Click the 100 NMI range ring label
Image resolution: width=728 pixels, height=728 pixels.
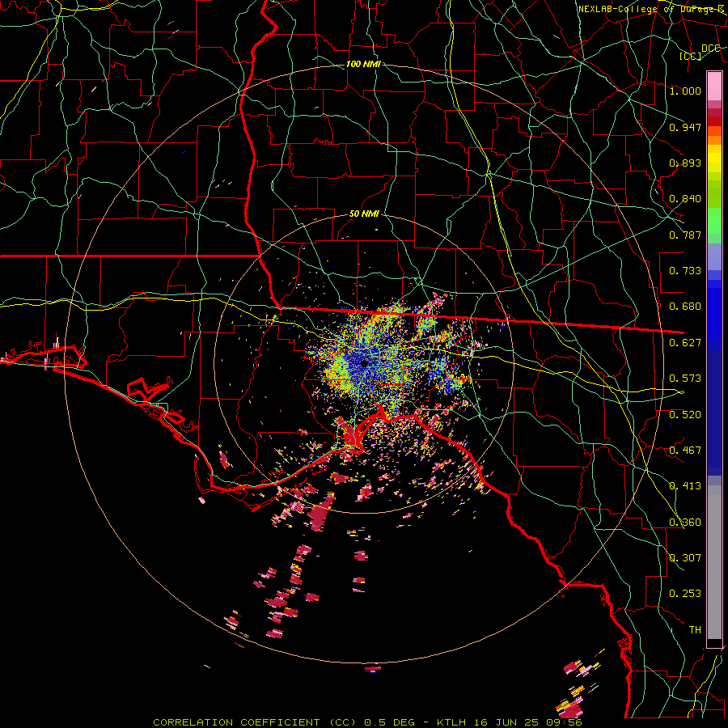point(363,64)
